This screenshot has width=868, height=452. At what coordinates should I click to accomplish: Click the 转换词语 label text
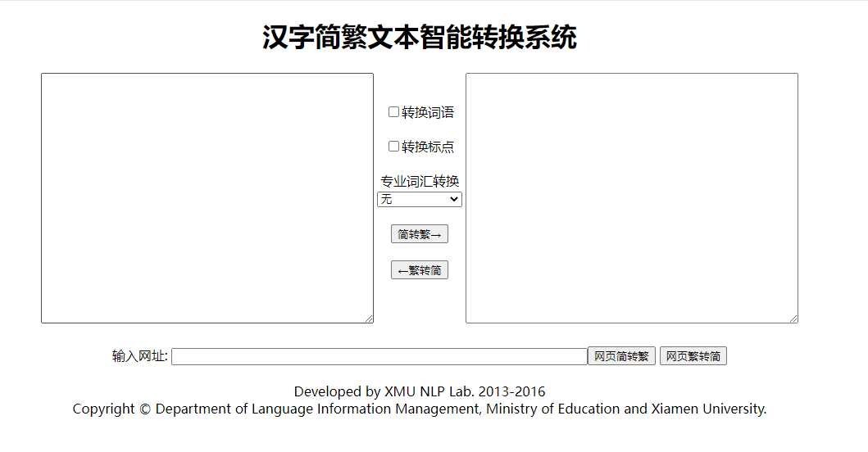pos(427,112)
